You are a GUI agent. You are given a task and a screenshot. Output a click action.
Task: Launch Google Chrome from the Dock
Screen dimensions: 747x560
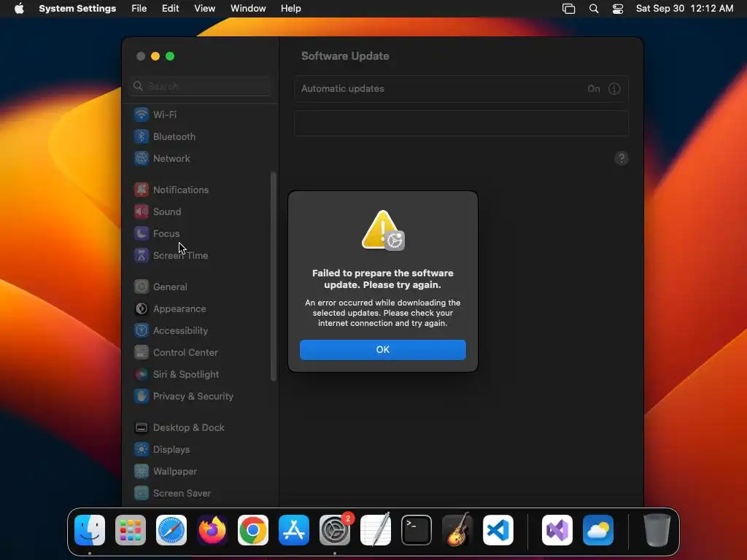coord(253,530)
